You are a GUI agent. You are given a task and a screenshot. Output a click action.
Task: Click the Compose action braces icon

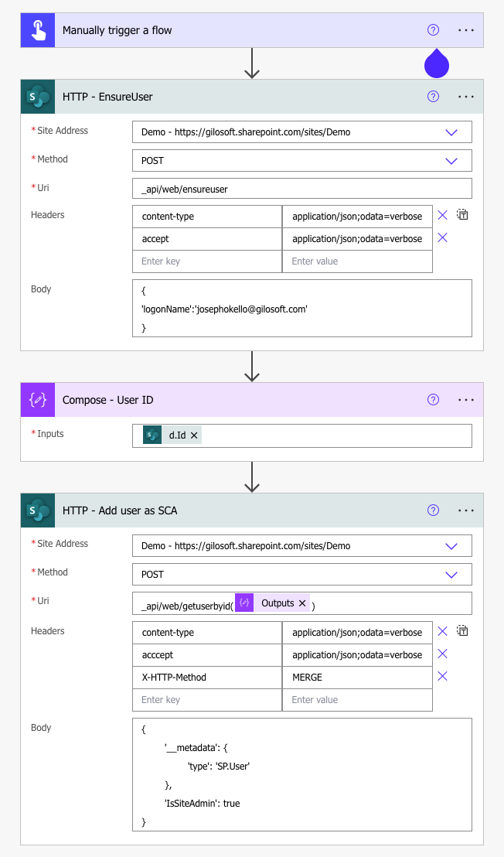click(x=37, y=400)
